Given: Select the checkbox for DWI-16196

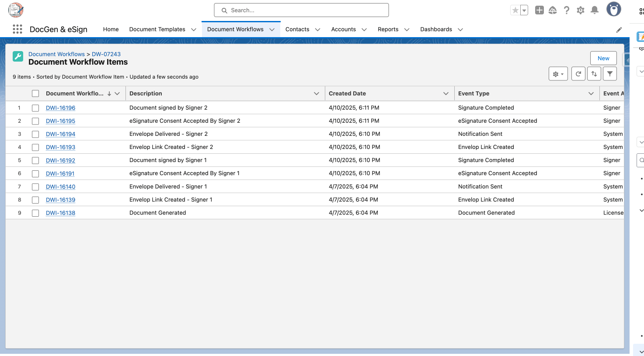Looking at the screenshot, I should click(x=35, y=108).
